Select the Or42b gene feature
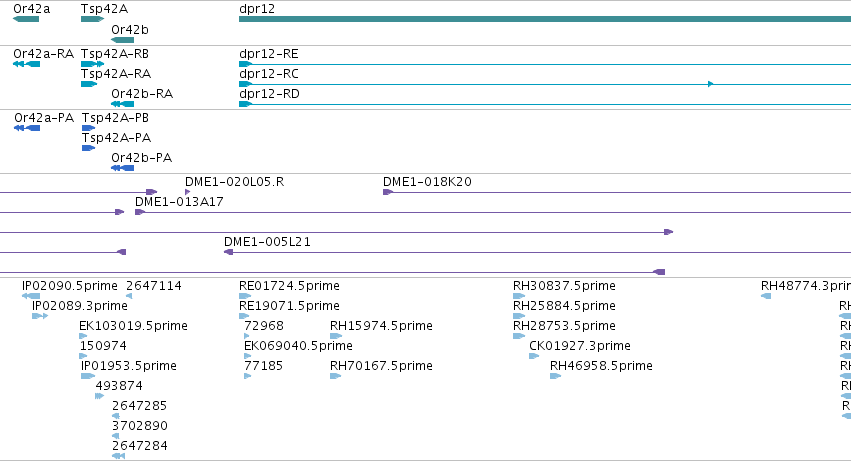This screenshot has width=851, height=461. 122,40
